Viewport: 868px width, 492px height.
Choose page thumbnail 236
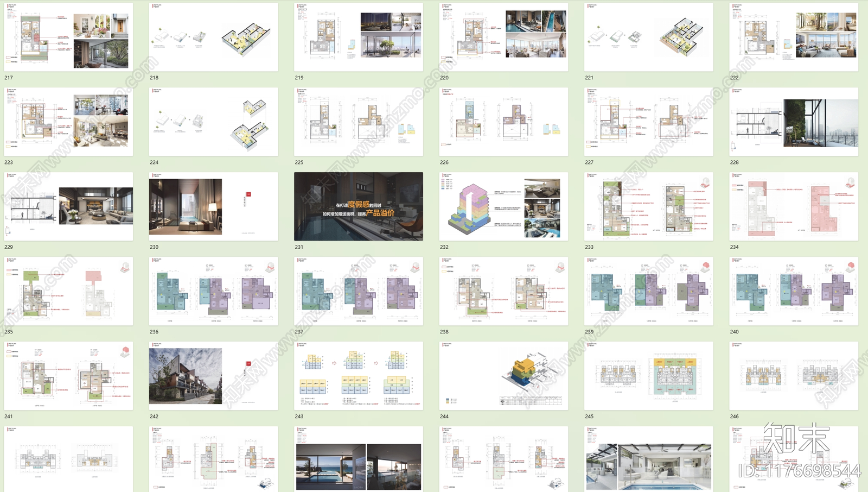point(214,291)
